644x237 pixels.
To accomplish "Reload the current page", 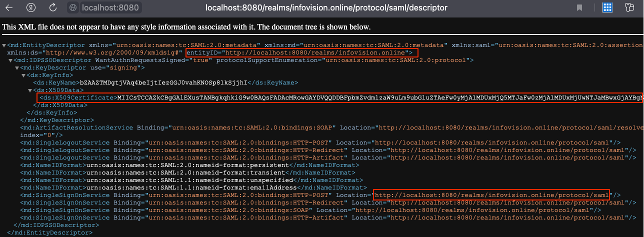I will pyautogui.click(x=52, y=8).
